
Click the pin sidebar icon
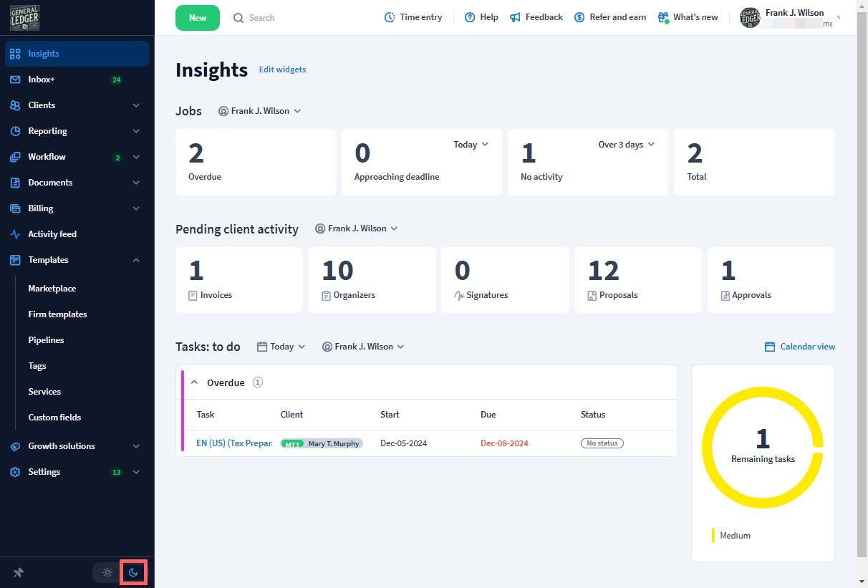point(19,573)
